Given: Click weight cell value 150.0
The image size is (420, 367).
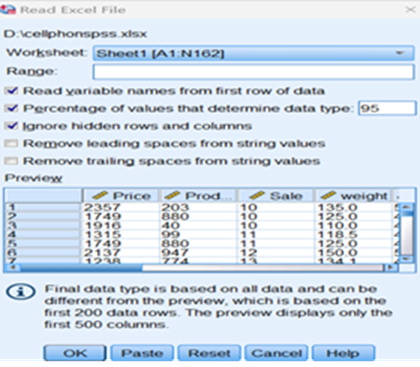Looking at the screenshot, I should (x=337, y=253).
